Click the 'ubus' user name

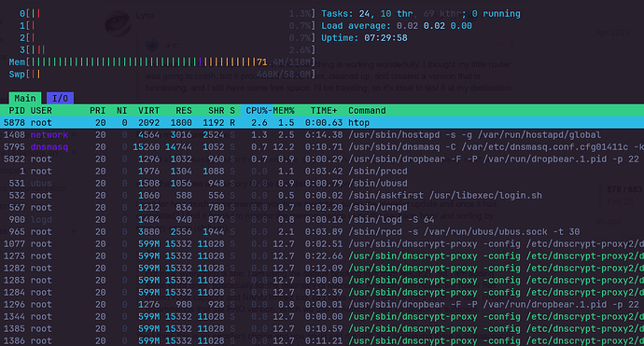pos(41,184)
